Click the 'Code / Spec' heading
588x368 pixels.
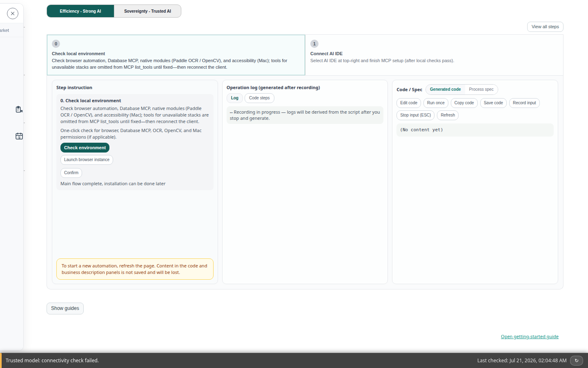(x=409, y=90)
